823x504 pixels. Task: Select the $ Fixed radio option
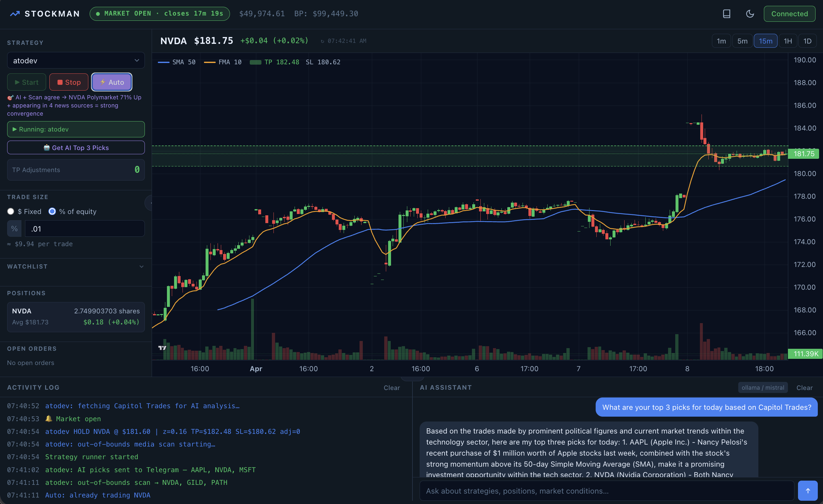pos(11,211)
